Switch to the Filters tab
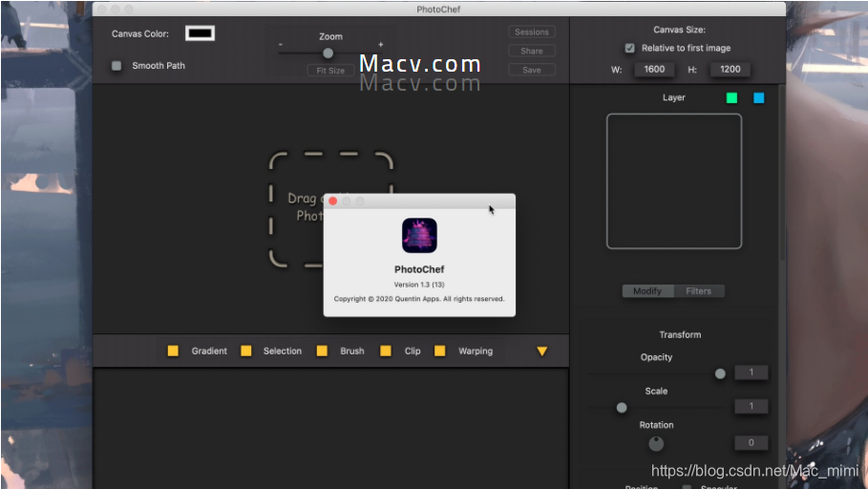 click(x=699, y=291)
